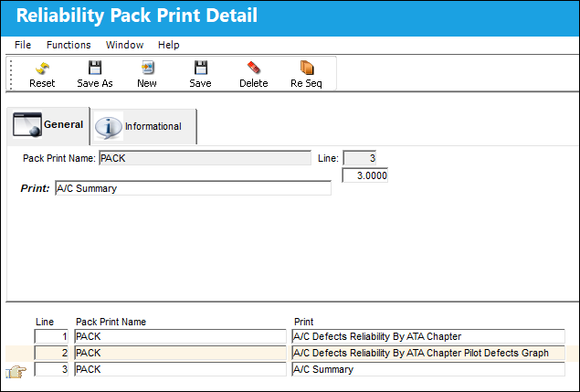
Task: Click PACK name in row 3
Action: (x=180, y=369)
